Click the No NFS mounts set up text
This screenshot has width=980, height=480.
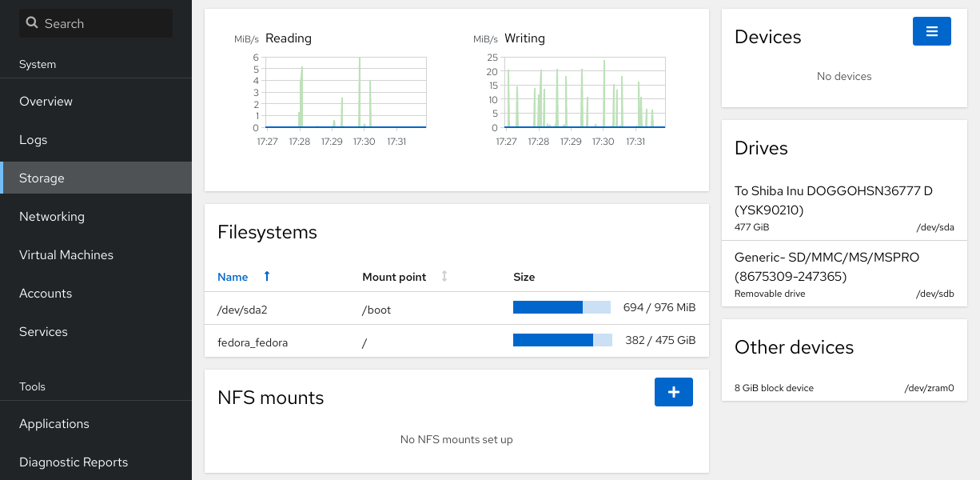tap(456, 439)
